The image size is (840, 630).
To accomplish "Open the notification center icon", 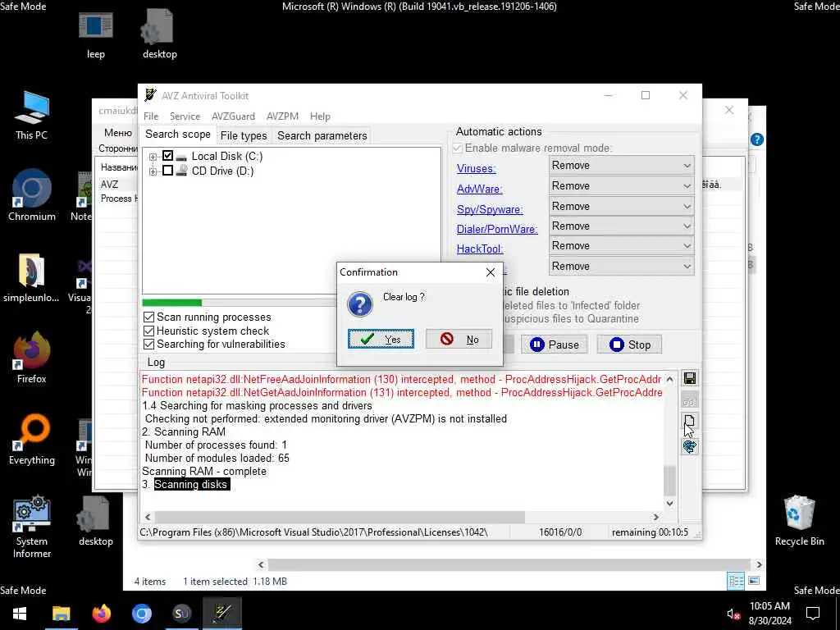I will click(813, 613).
